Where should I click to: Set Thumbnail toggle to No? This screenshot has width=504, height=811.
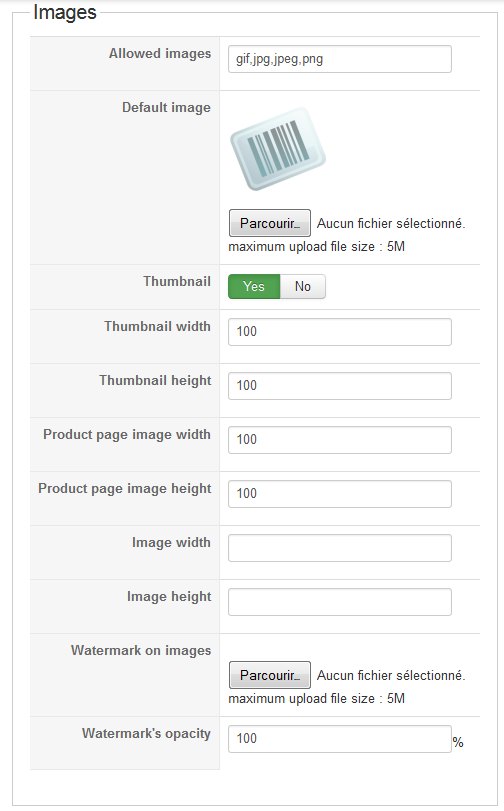click(303, 287)
